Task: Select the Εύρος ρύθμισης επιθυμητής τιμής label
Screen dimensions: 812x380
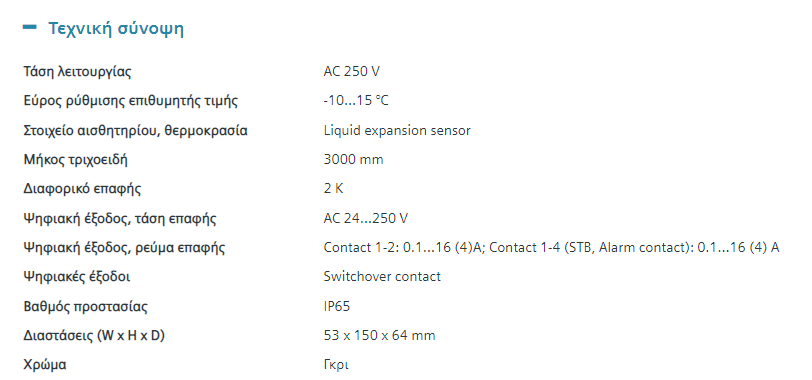Action: (x=130, y=101)
